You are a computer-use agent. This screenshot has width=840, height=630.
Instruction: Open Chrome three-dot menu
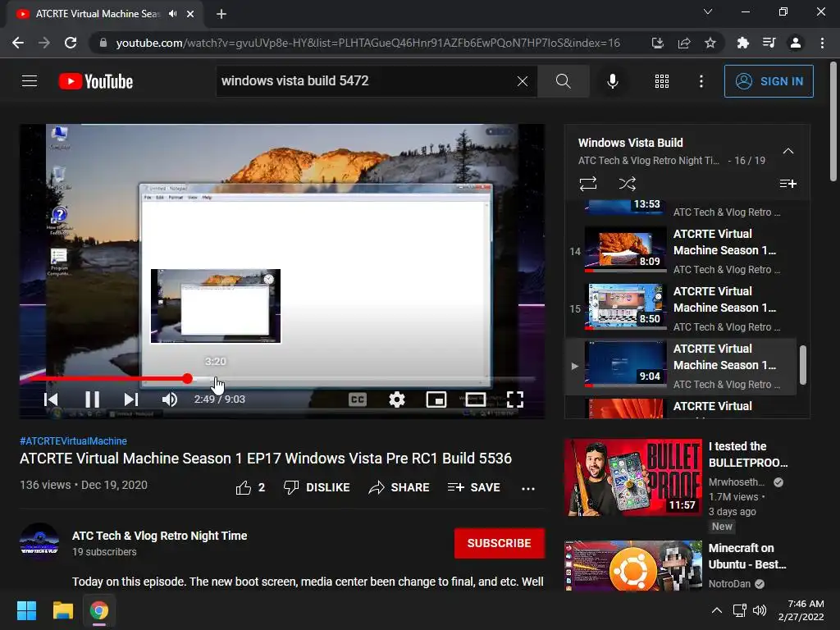pos(822,43)
